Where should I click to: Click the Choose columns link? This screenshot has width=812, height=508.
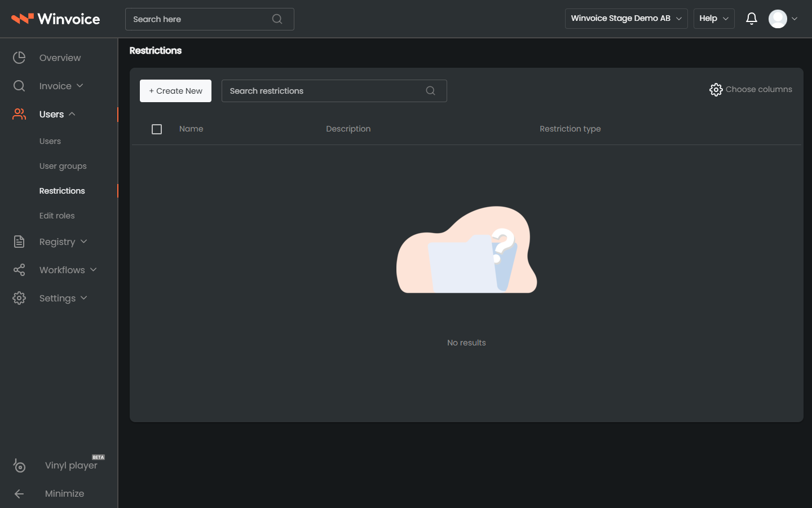(x=758, y=89)
